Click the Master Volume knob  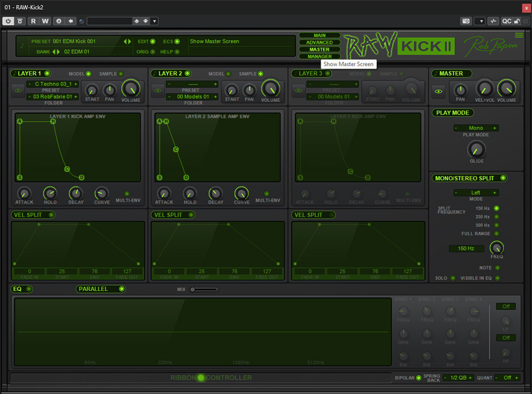506,88
